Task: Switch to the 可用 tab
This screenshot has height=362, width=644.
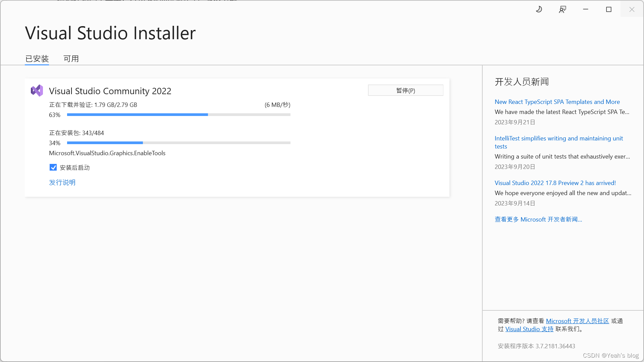Action: (x=71, y=58)
